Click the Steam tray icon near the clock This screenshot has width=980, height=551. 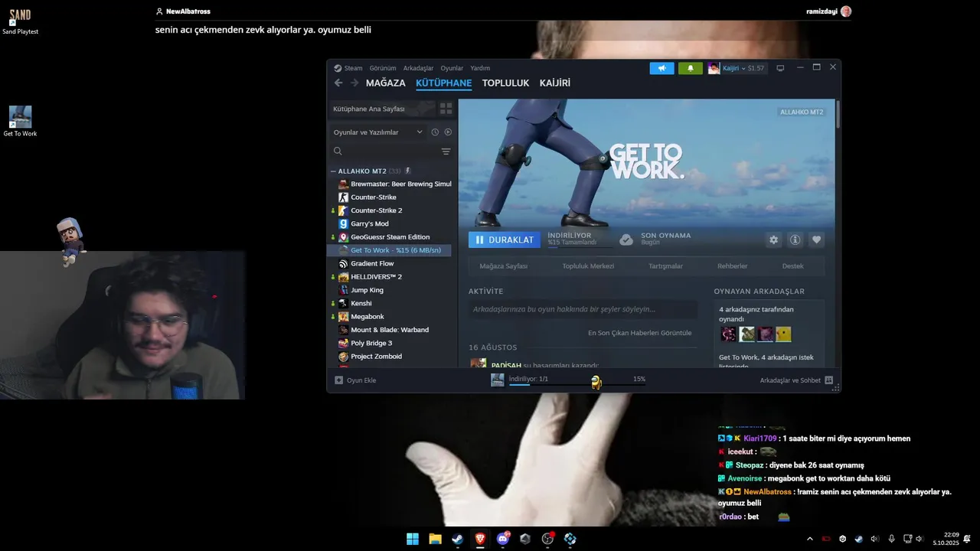coord(858,539)
